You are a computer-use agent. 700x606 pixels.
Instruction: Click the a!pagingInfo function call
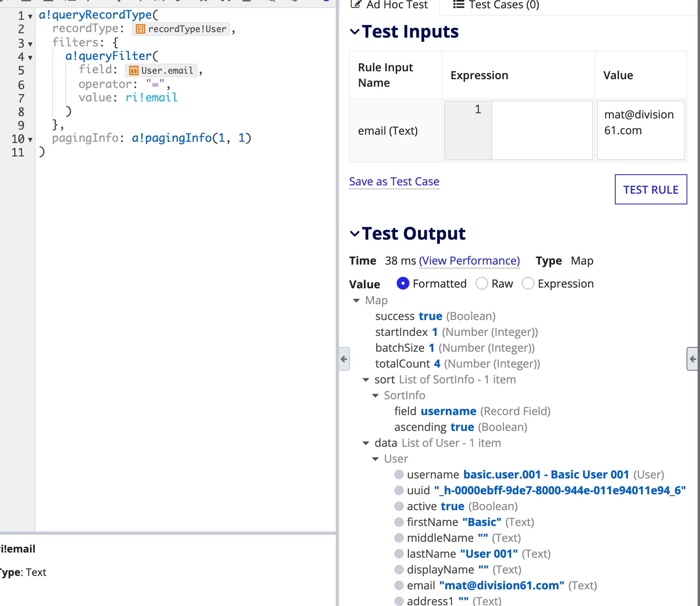[192, 138]
